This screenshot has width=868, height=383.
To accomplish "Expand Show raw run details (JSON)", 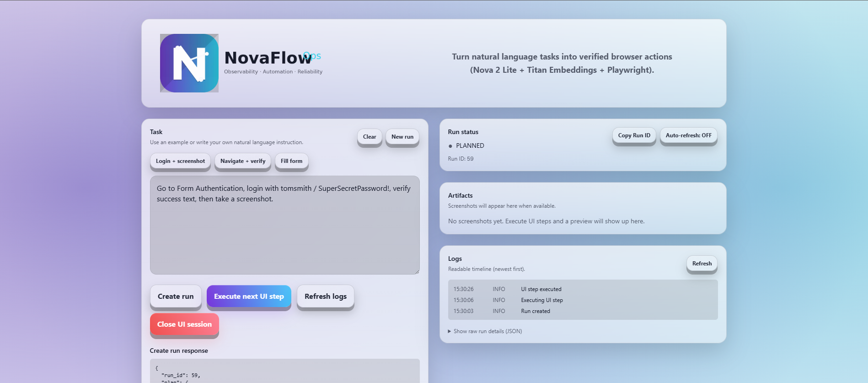I will [485, 331].
